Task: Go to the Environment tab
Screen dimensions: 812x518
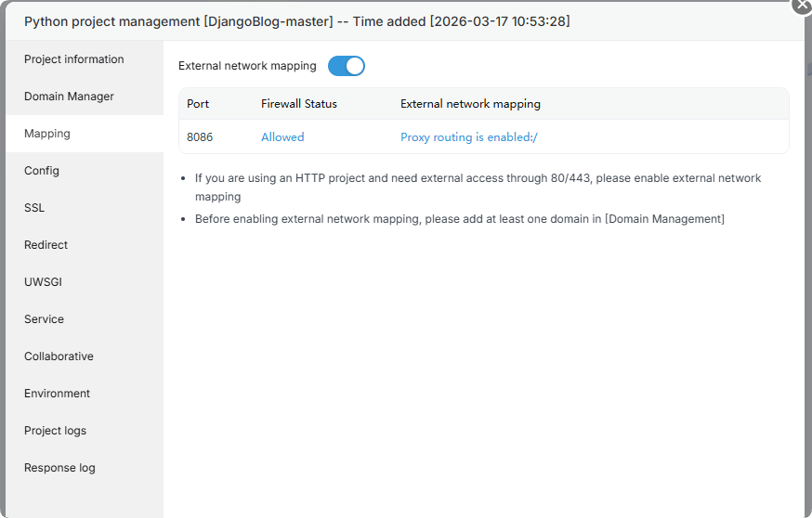Action: coord(58,394)
